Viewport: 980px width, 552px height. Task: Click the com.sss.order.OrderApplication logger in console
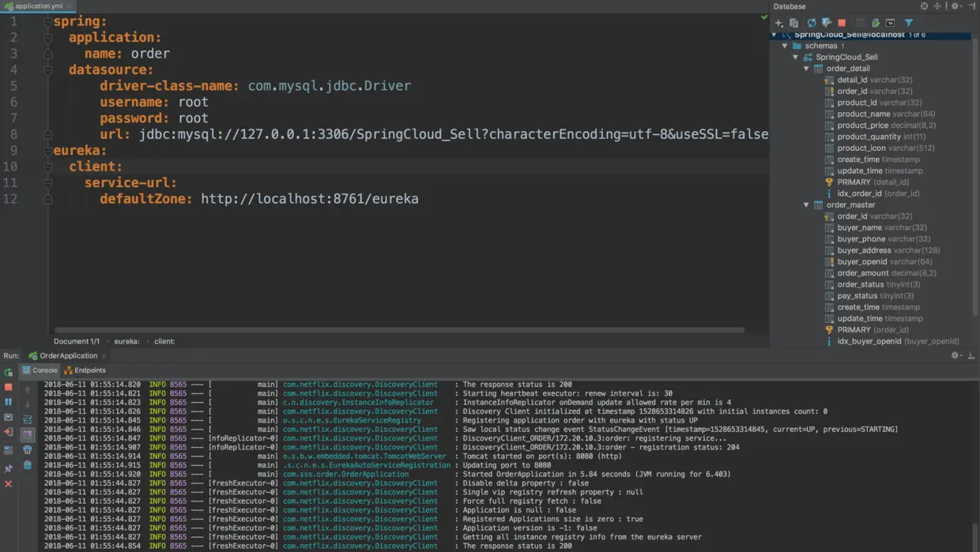click(x=346, y=474)
